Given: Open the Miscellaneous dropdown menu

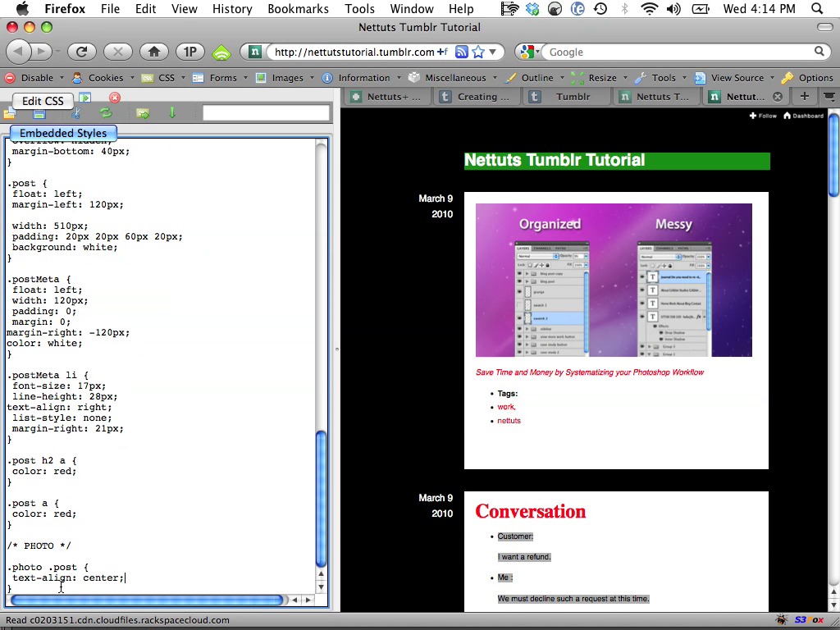Looking at the screenshot, I should [x=453, y=78].
